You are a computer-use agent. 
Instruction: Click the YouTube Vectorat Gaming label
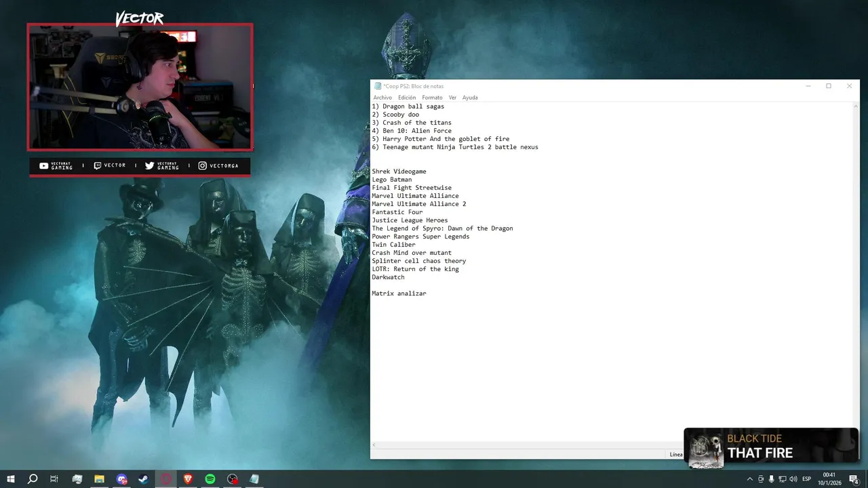point(56,165)
